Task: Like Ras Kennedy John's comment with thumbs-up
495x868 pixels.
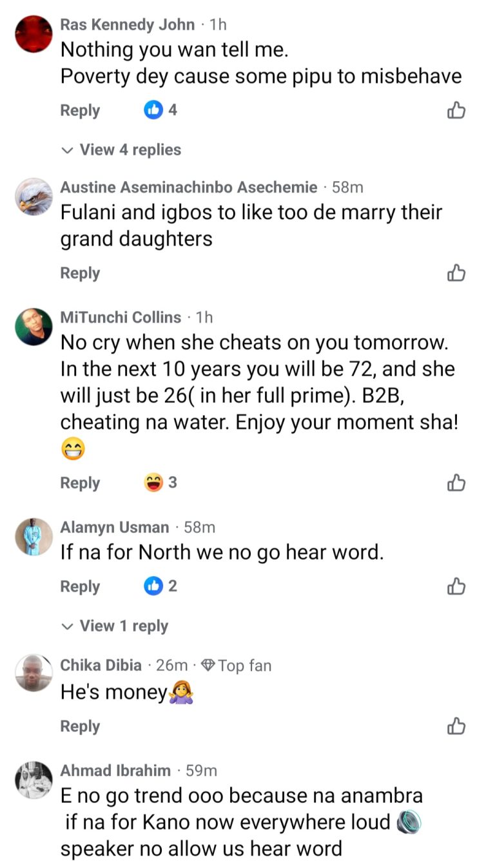Action: pos(456,111)
